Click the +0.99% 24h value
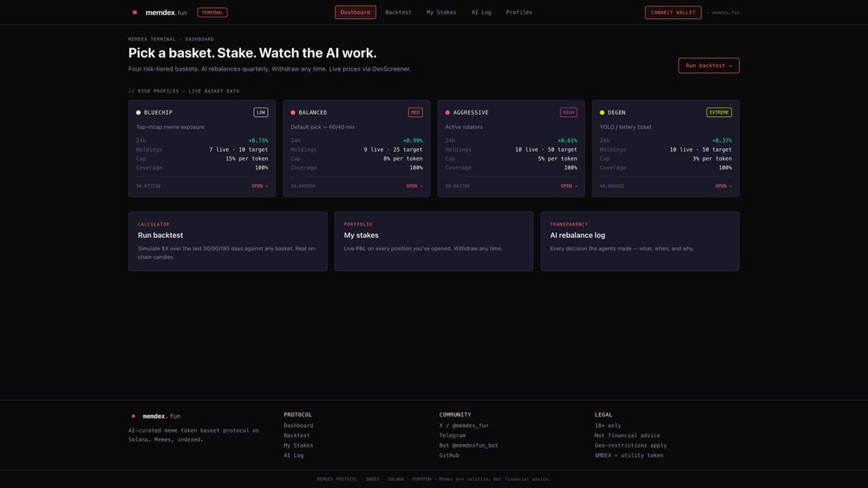 [412, 140]
